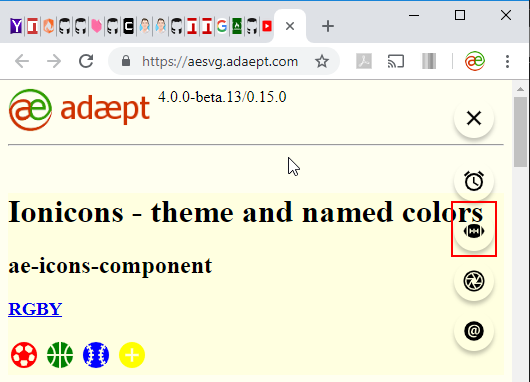
Task: Click the scrollbar up arrow
Action: [520, 89]
